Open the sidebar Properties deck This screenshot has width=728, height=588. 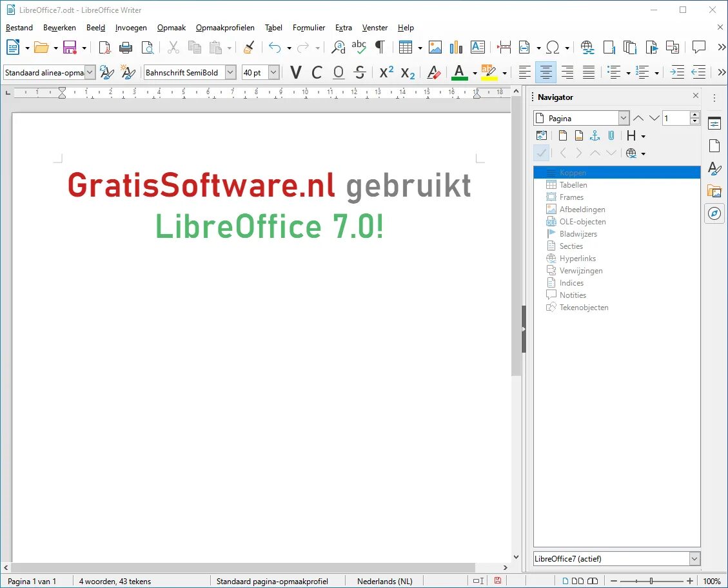pos(714,123)
